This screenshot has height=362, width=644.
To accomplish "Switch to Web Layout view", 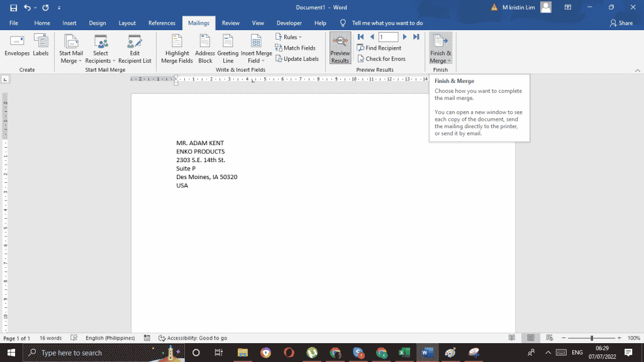I will [x=550, y=337].
